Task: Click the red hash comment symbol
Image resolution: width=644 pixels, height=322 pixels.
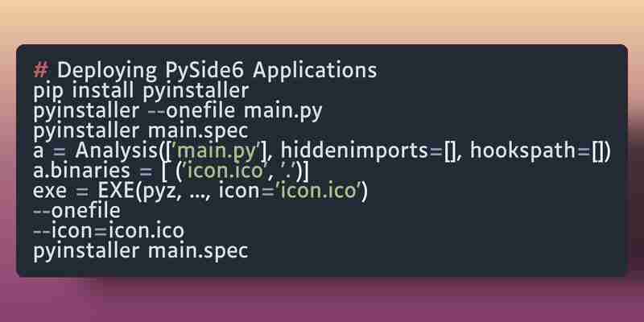Action: tap(41, 71)
